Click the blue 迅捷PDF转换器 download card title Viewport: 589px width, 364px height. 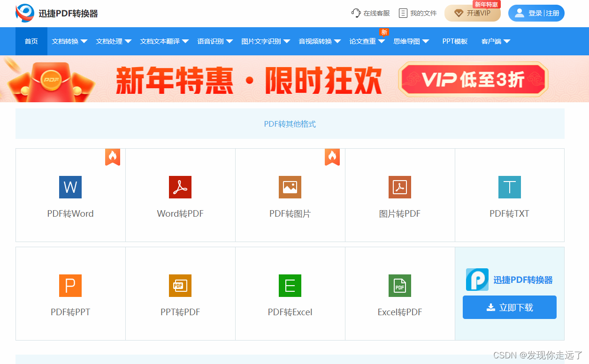[x=523, y=280]
